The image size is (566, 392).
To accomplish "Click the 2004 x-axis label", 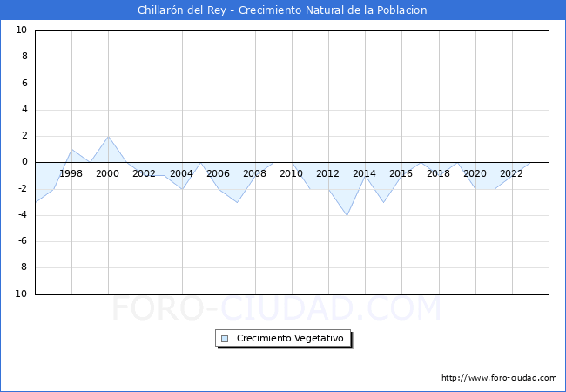I will [181, 174].
